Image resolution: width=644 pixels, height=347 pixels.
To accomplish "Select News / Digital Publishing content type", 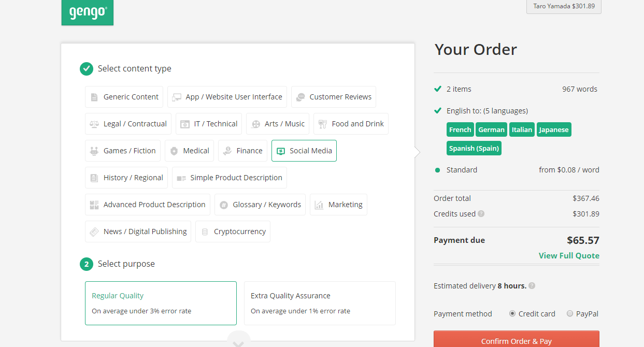I will click(x=138, y=232).
